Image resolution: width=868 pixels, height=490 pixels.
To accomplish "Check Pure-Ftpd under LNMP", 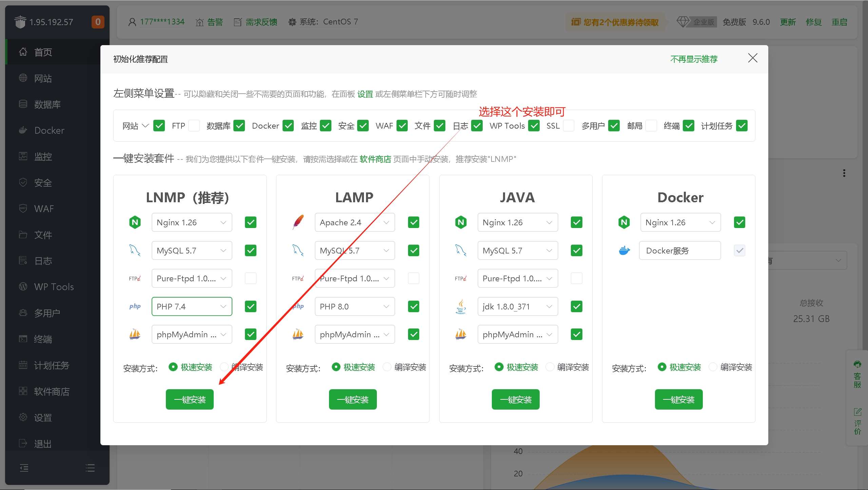I will [x=250, y=279].
